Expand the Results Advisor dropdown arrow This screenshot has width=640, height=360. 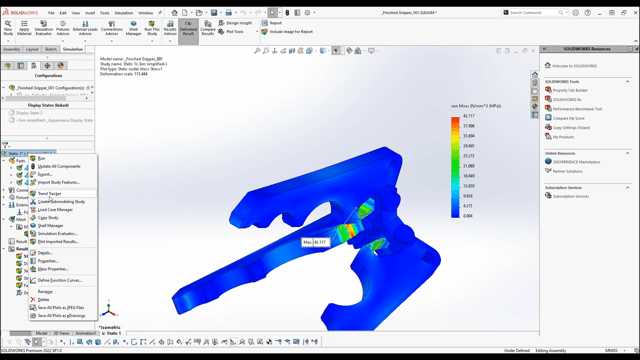pos(170,41)
